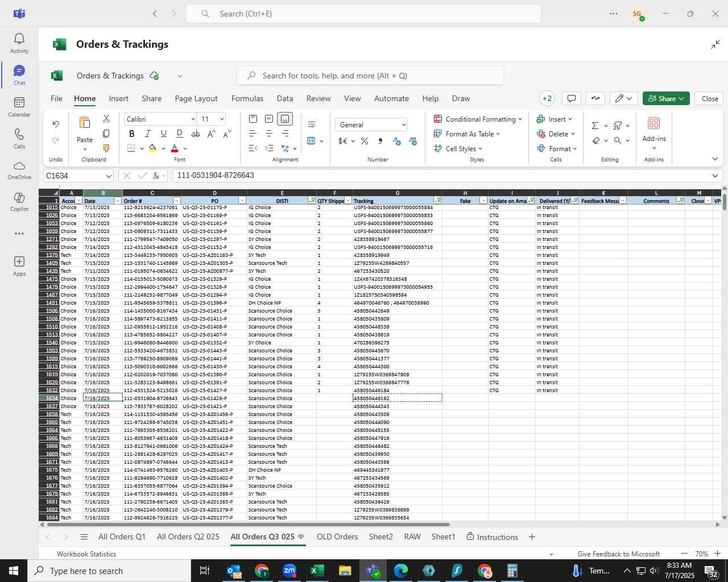Viewport: 728px width, 582px height.
Task: Open Sort & Filter icon
Action: tap(618, 126)
